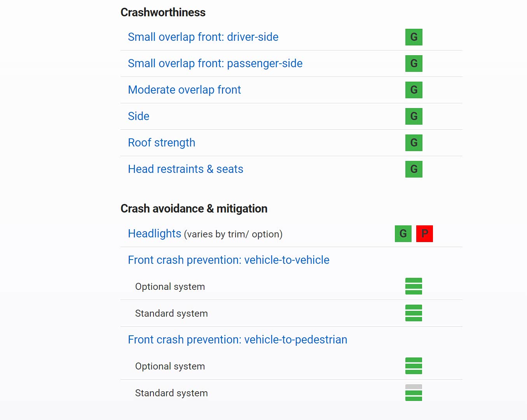Open the Small overlap front: passenger-side link

pyautogui.click(x=215, y=64)
